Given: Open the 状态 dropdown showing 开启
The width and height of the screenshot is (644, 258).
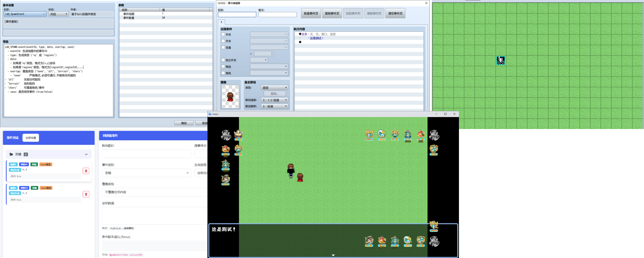Looking at the screenshot, I should [x=58, y=14].
